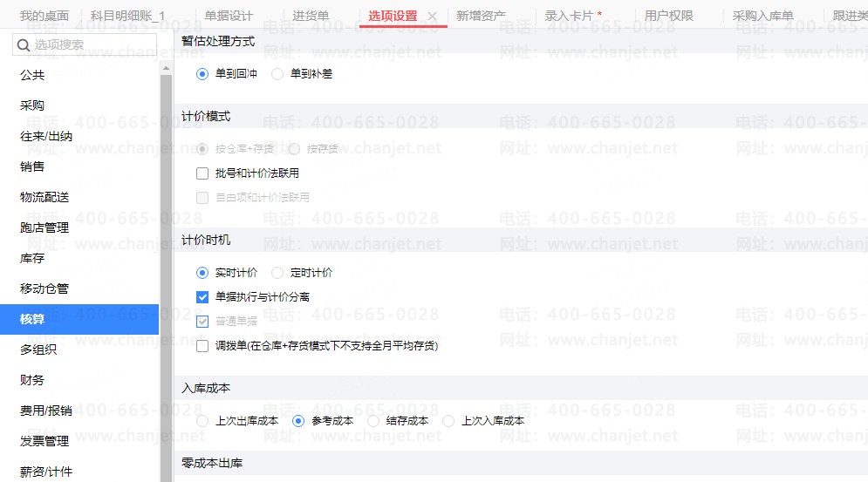The image size is (868, 482).
Task: Uncheck 单据执行与计价分离 checkbox
Action: [202, 297]
